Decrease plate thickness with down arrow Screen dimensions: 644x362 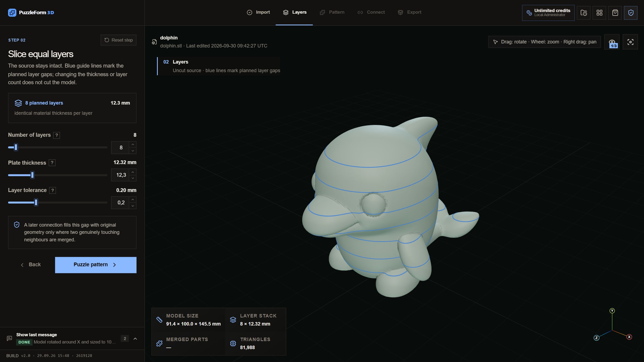point(133,178)
